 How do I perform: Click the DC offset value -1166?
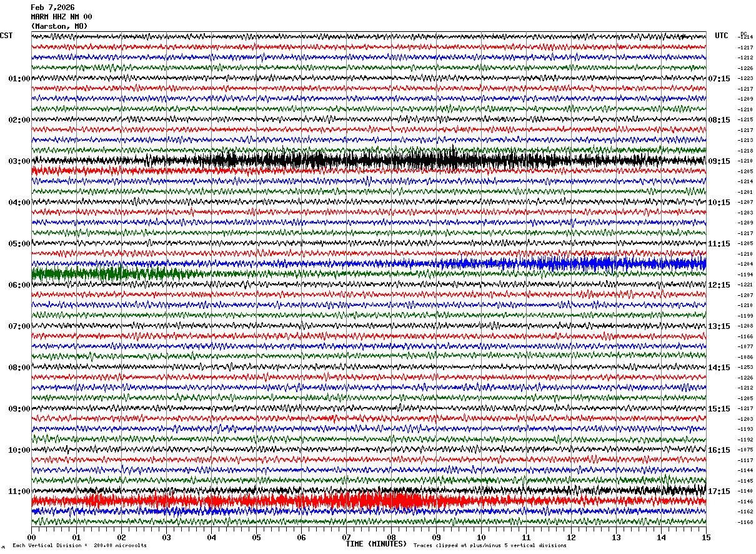click(x=745, y=336)
